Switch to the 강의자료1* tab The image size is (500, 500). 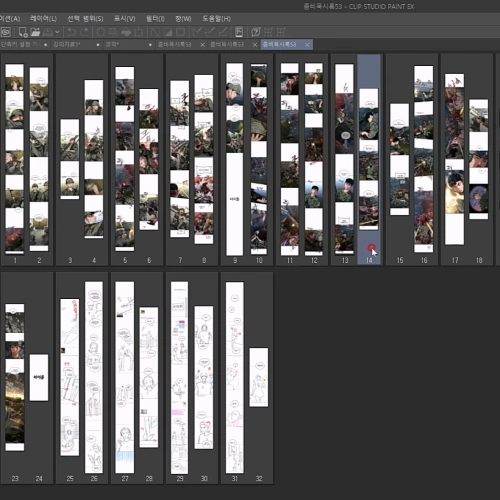(76, 44)
